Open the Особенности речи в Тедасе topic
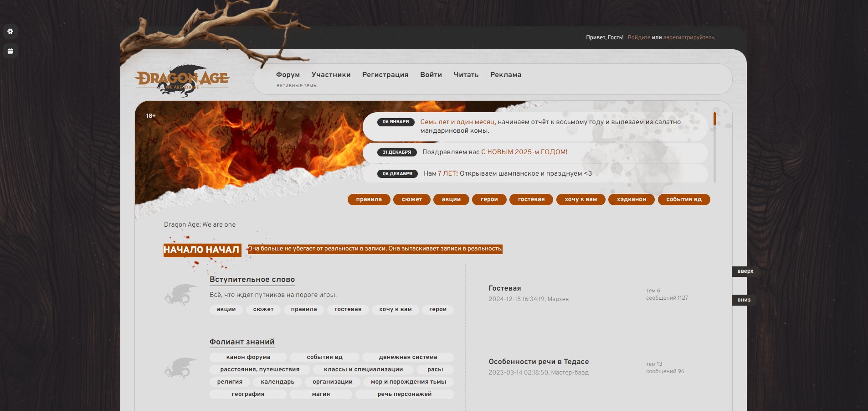 (539, 362)
